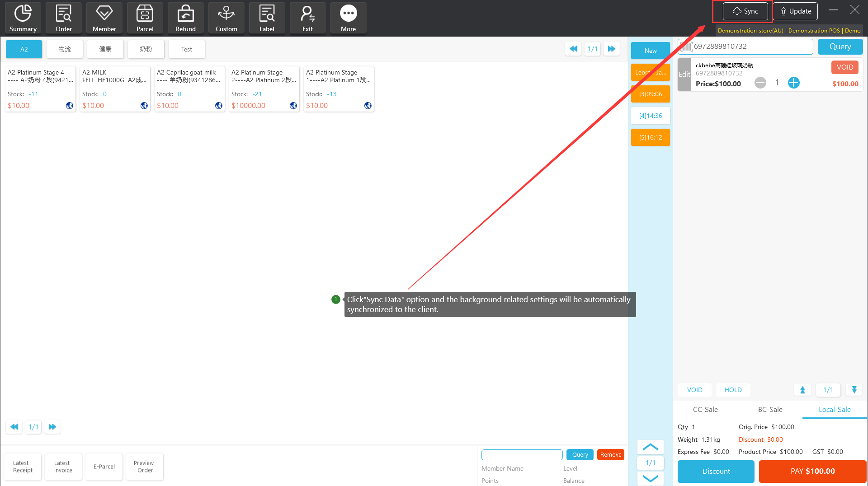
Task: Increase item quantity with plus icon
Action: [x=793, y=83]
